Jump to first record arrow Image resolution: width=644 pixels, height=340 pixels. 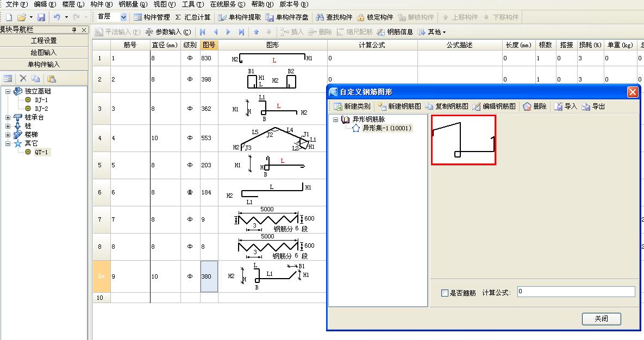[x=203, y=32]
